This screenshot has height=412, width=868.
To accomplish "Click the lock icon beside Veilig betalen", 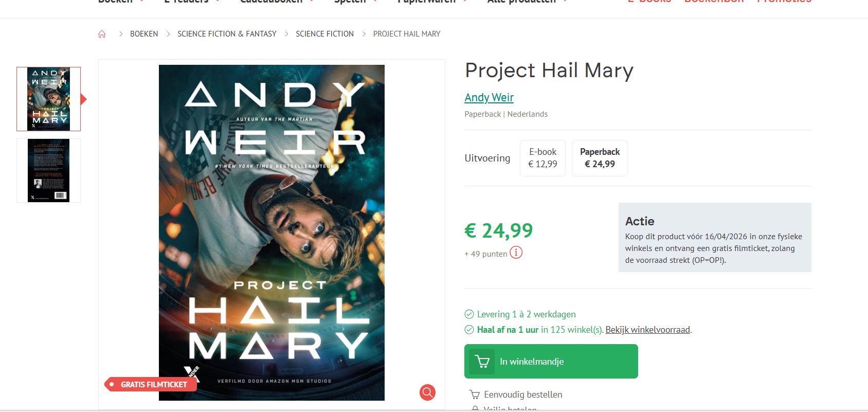I will point(474,408).
